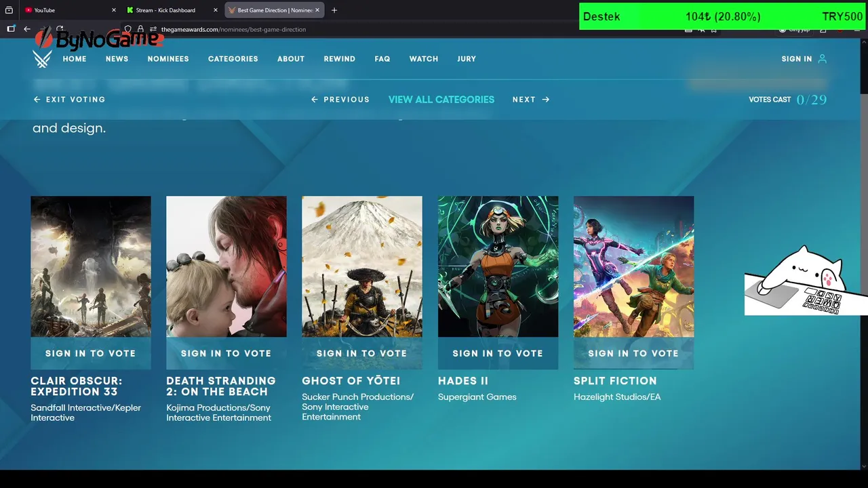Open the FAQ menu item
Viewport: 868px width, 488px height.
[x=382, y=59]
